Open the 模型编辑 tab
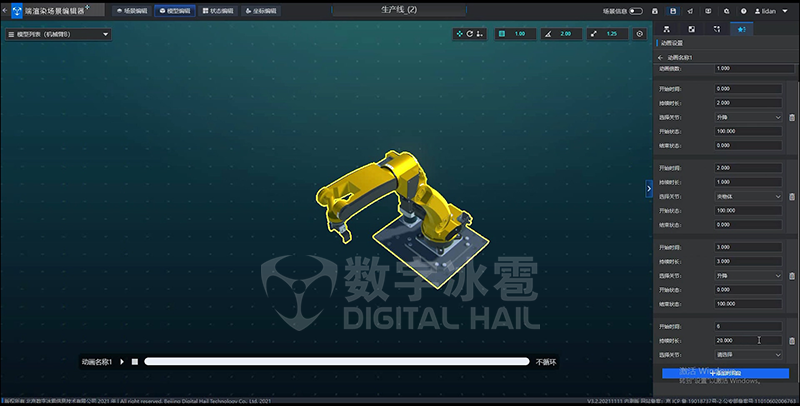 [174, 11]
